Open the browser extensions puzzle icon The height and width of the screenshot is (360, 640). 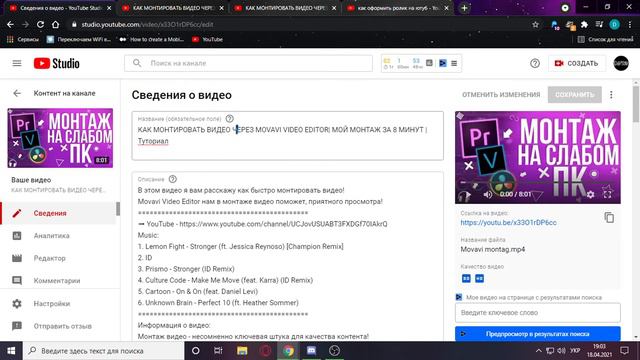coord(584,24)
